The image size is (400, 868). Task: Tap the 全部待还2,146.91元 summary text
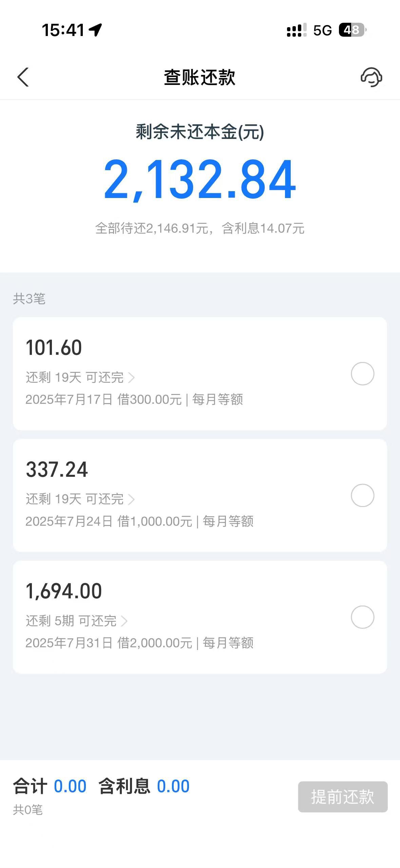coord(151,228)
